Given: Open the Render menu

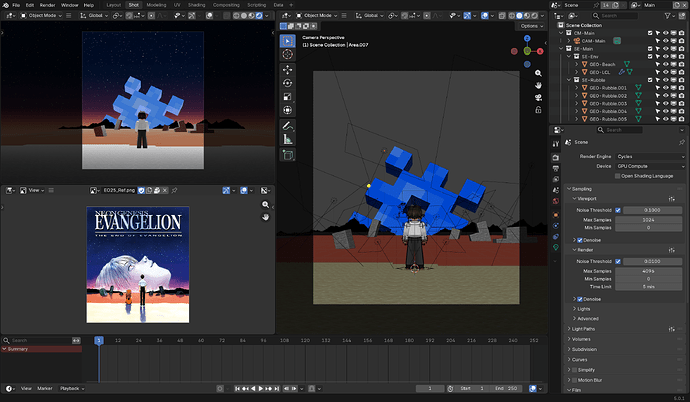Looking at the screenshot, I should (x=48, y=5).
